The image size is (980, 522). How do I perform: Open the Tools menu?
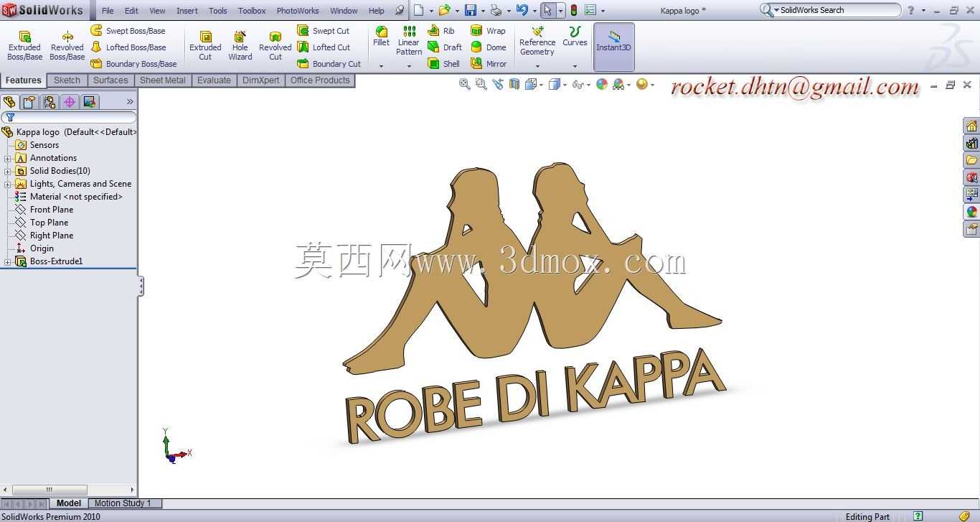(x=218, y=11)
